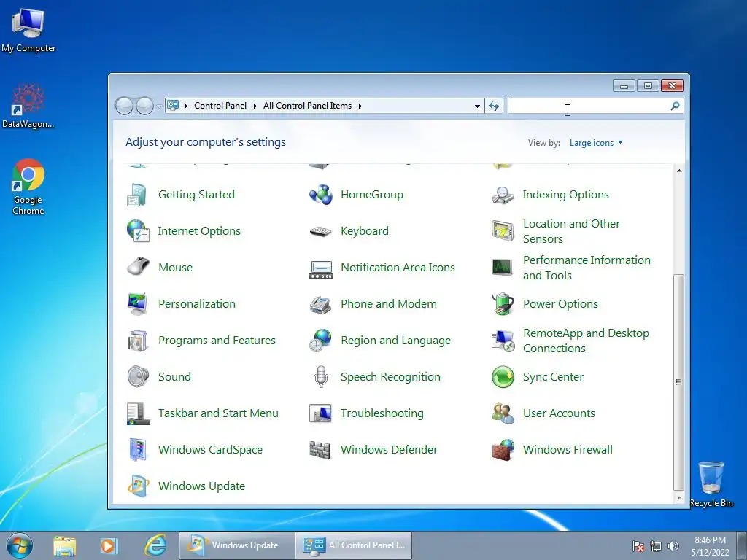This screenshot has width=747, height=560.
Task: Open the address bar history dropdown arrow
Action: pos(477,106)
